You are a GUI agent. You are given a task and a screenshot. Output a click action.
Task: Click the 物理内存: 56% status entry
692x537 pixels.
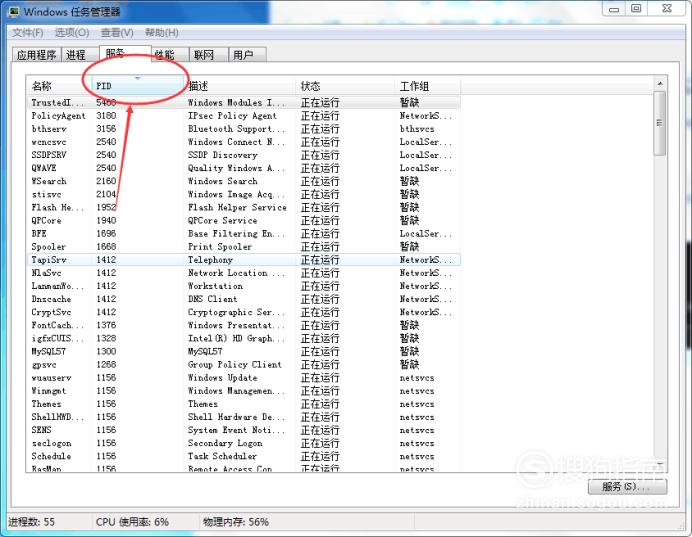236,522
